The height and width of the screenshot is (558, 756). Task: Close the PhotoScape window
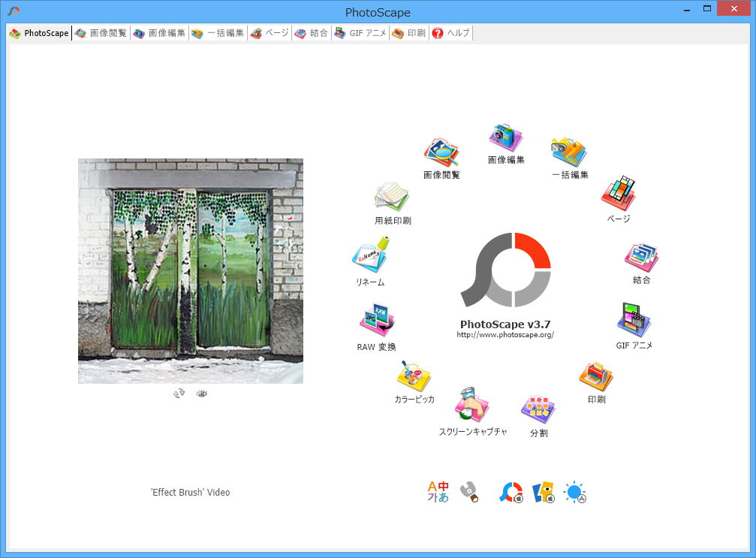734,9
